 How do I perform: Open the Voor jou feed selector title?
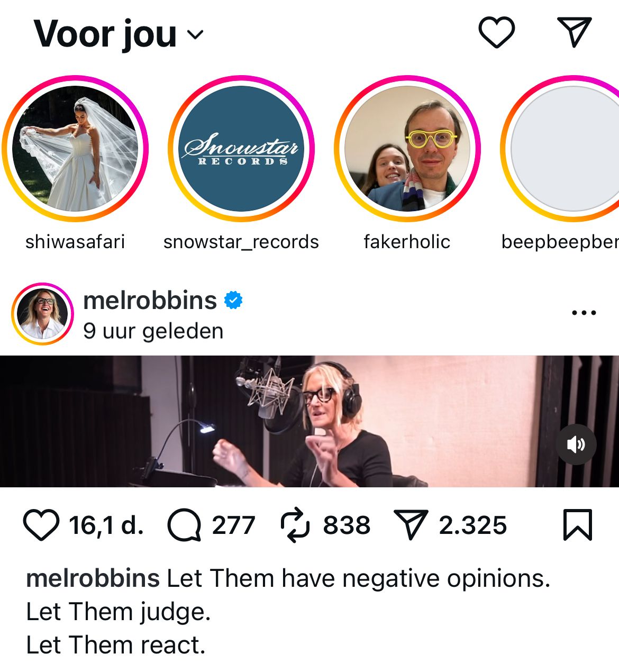tap(105, 34)
